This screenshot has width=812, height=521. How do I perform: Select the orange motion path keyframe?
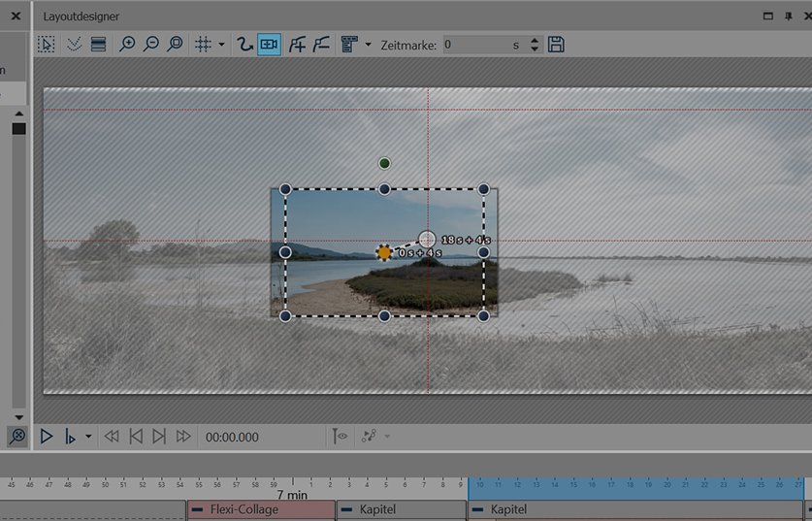(x=384, y=252)
